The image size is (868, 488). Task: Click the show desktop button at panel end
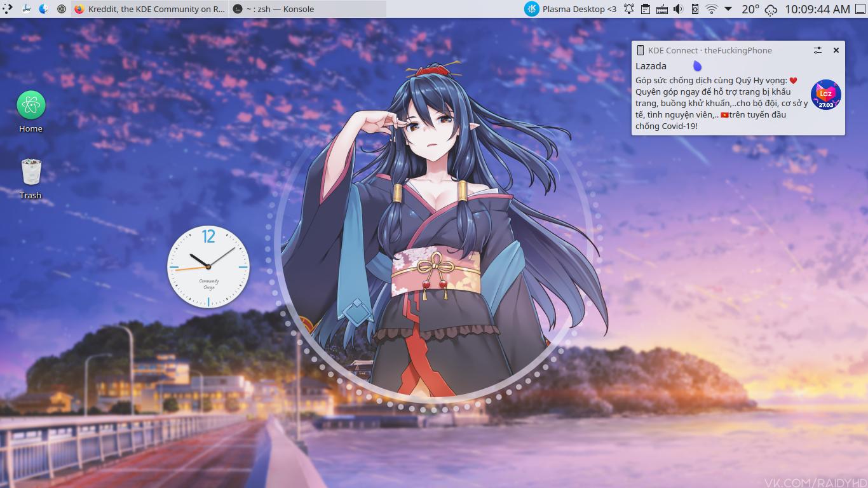(860, 9)
